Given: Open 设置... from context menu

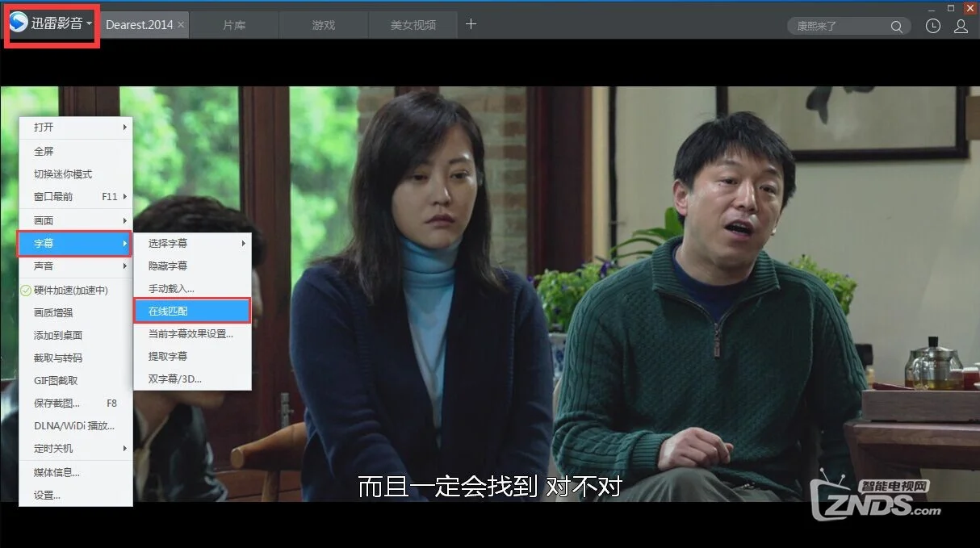Looking at the screenshot, I should (x=76, y=495).
